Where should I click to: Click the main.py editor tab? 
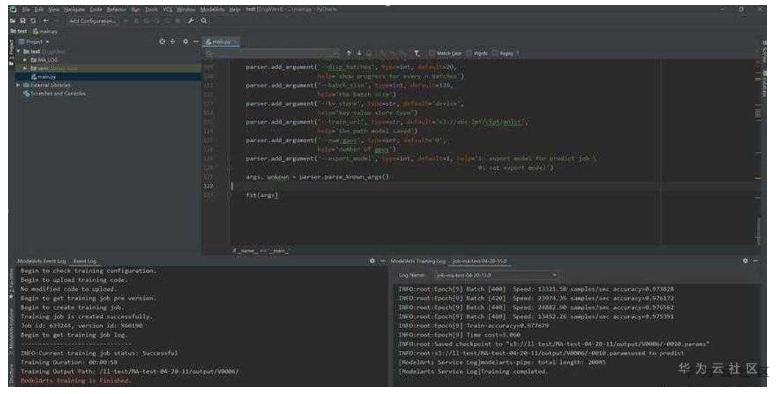tap(221, 42)
